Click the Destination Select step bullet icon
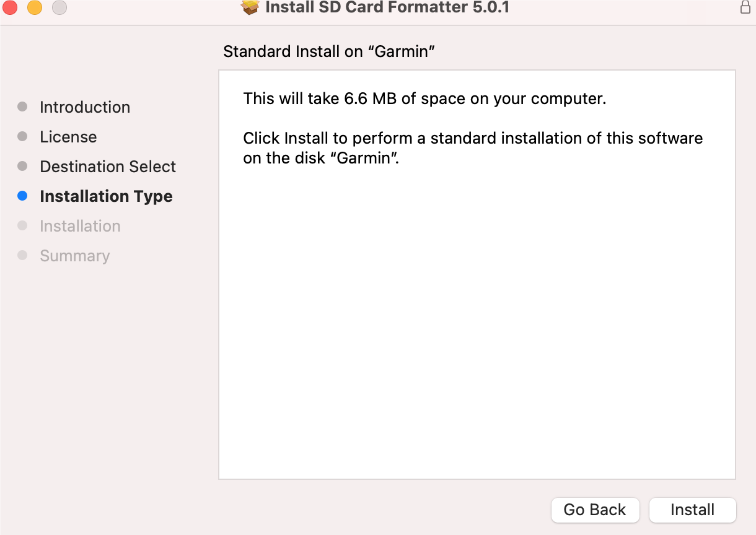This screenshot has width=756, height=535. pos(23,166)
